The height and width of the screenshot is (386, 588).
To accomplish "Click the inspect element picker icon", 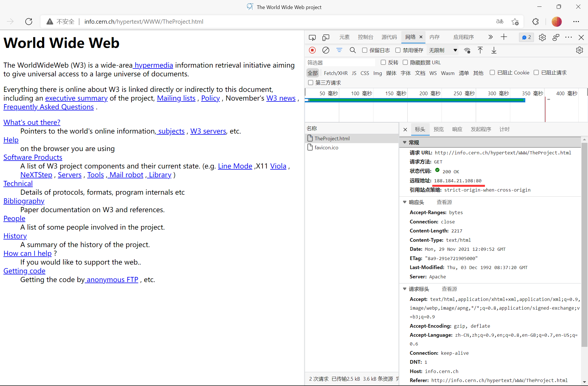I will point(312,37).
